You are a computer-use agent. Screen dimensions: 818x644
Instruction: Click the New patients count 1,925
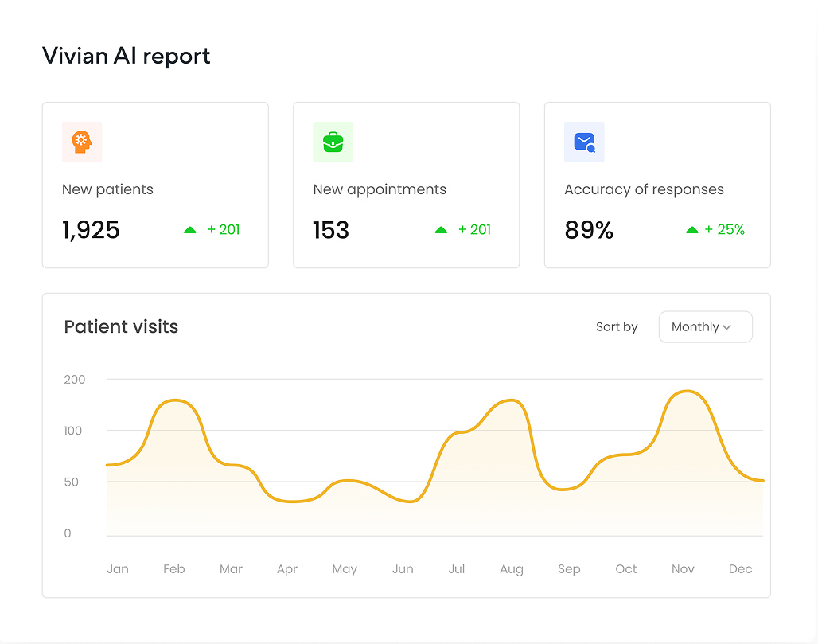point(91,229)
